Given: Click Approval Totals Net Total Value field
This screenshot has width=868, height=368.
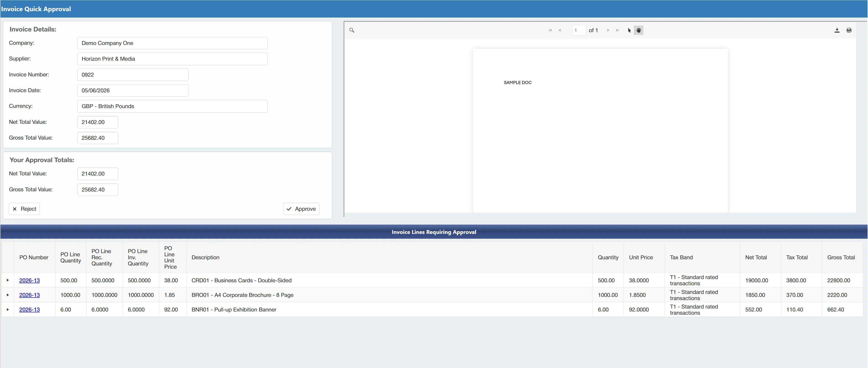Looking at the screenshot, I should click(98, 174).
